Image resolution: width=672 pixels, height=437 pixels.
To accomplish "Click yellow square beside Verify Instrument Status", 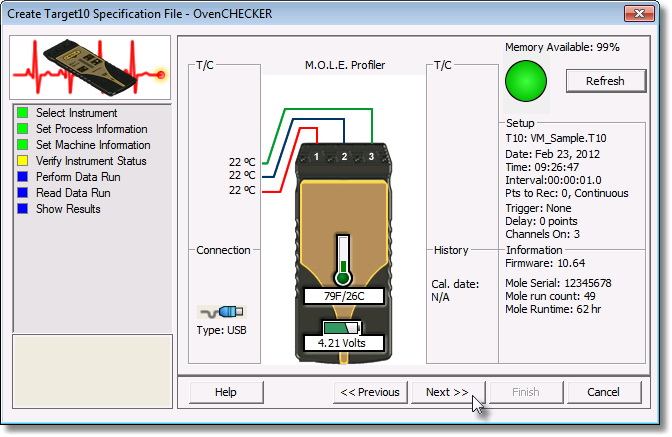I will [x=22, y=161].
